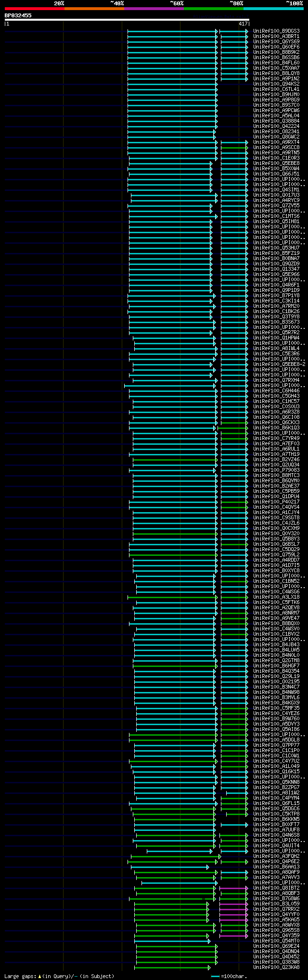This screenshot has height=980, width=308.
Task: Click the UniRef100_Q4SIM1 entry
Action: click(x=276, y=189)
